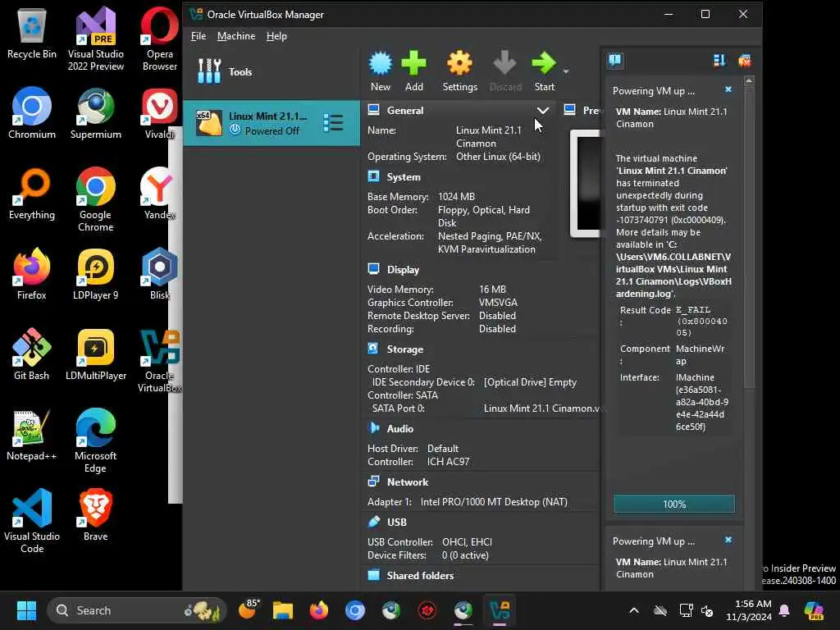Open the Start button dropdown arrow
Screen dimensions: 840x630
(566, 71)
